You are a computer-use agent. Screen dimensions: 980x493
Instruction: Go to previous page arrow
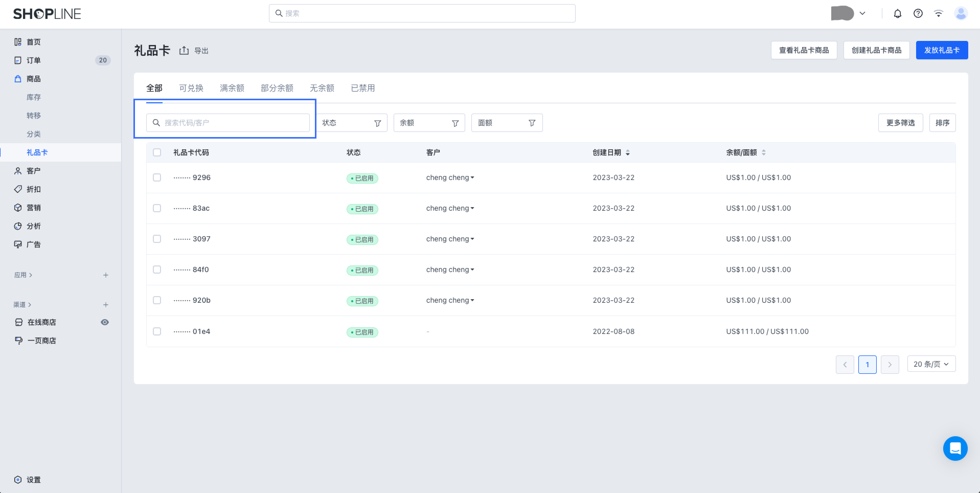[x=845, y=364]
